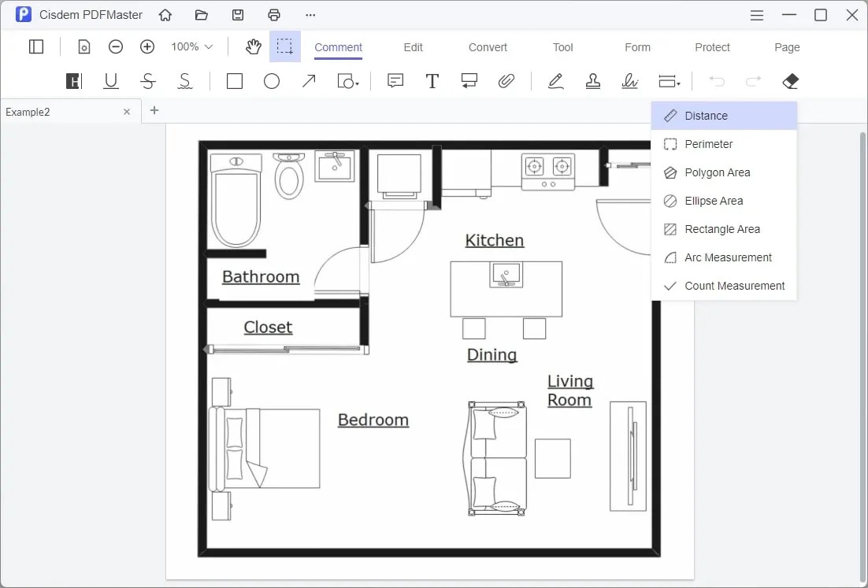Switch to the Convert tab
This screenshot has height=588, width=868.
coord(487,47)
